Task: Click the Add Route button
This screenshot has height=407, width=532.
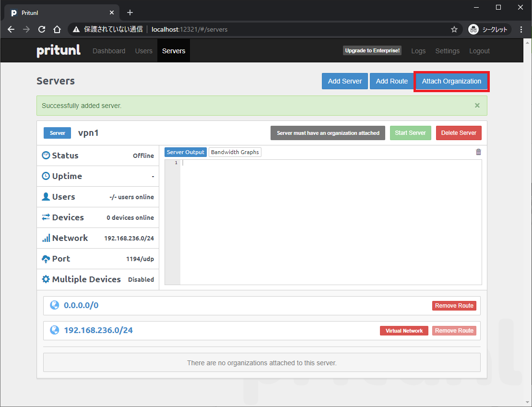Action: tap(391, 81)
